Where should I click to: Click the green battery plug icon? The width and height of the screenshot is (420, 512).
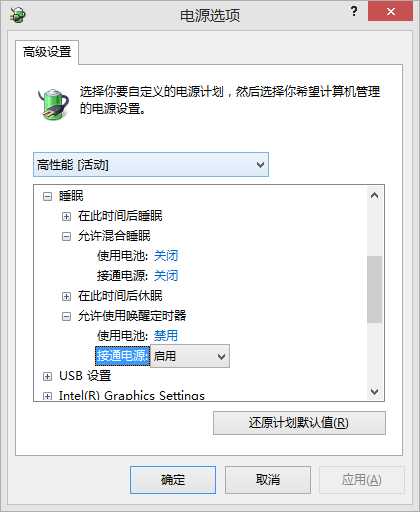tap(53, 104)
